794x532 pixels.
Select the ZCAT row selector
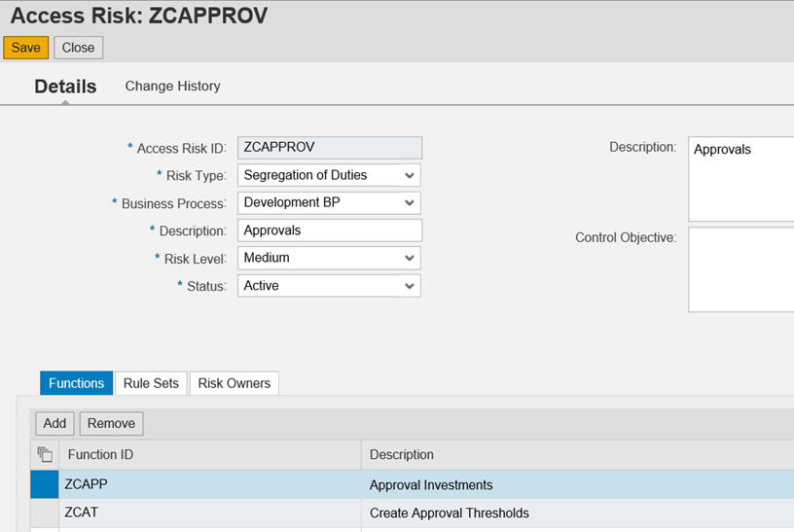44,513
